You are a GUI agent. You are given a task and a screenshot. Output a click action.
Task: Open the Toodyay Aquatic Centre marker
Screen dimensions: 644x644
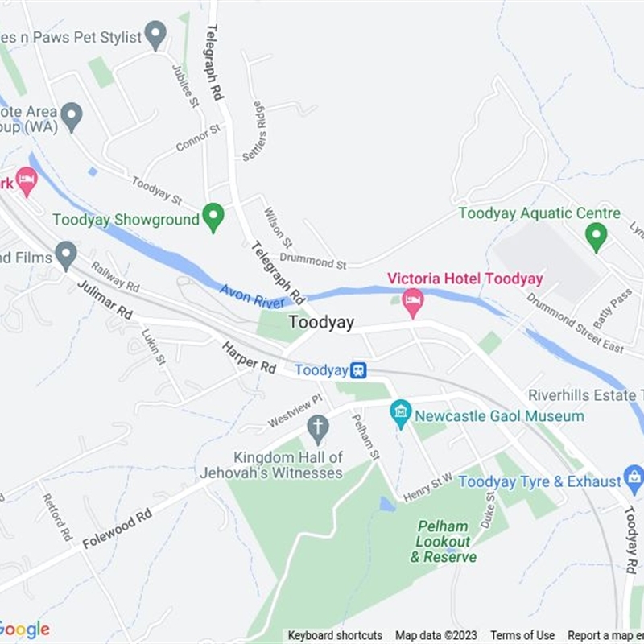pyautogui.click(x=597, y=237)
